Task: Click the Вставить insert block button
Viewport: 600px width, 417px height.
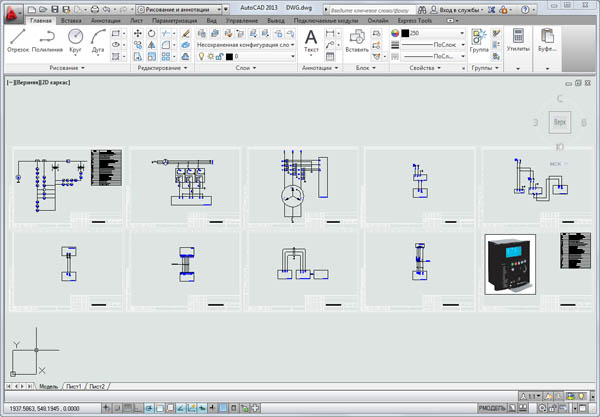Action: point(357,41)
